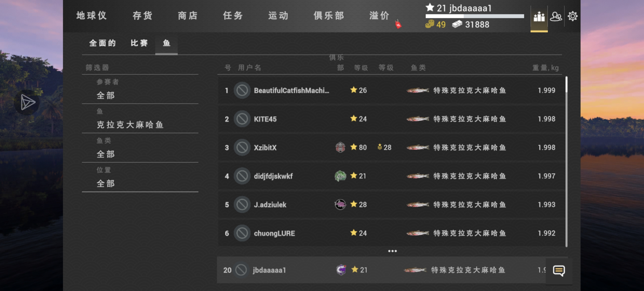The image size is (644, 291).
Task: Click the paper plane send icon
Action: (27, 102)
